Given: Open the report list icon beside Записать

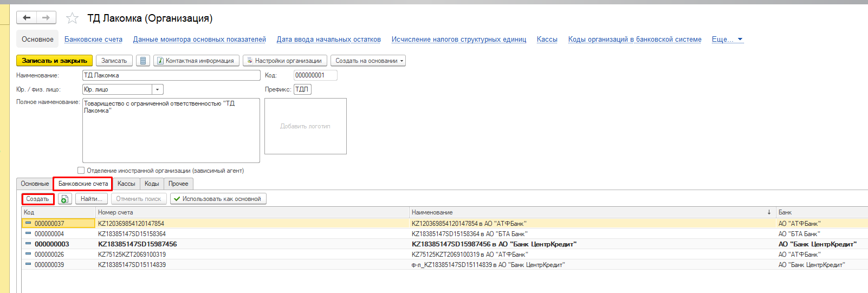Looking at the screenshot, I should (x=143, y=61).
